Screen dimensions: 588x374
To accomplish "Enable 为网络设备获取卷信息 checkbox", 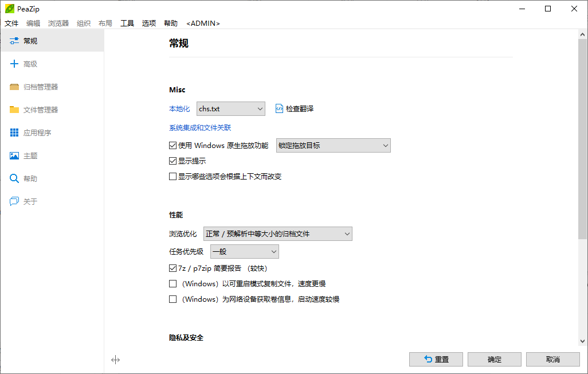I will point(173,299).
